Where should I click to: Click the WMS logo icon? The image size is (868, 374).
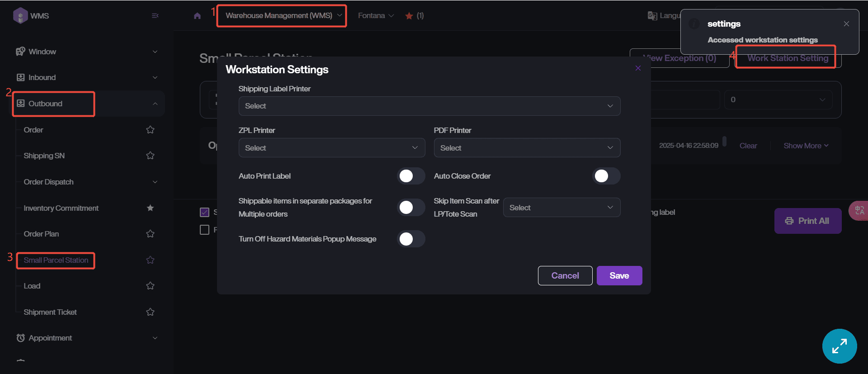click(x=20, y=15)
